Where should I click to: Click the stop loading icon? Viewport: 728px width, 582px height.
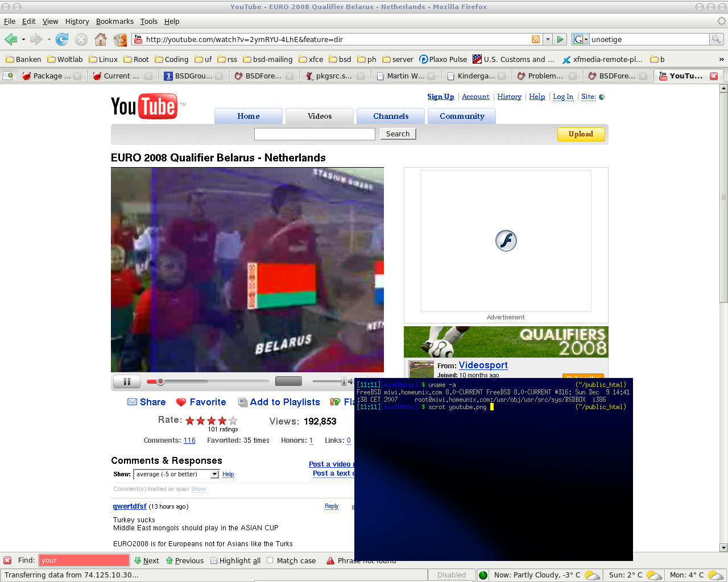[x=81, y=39]
